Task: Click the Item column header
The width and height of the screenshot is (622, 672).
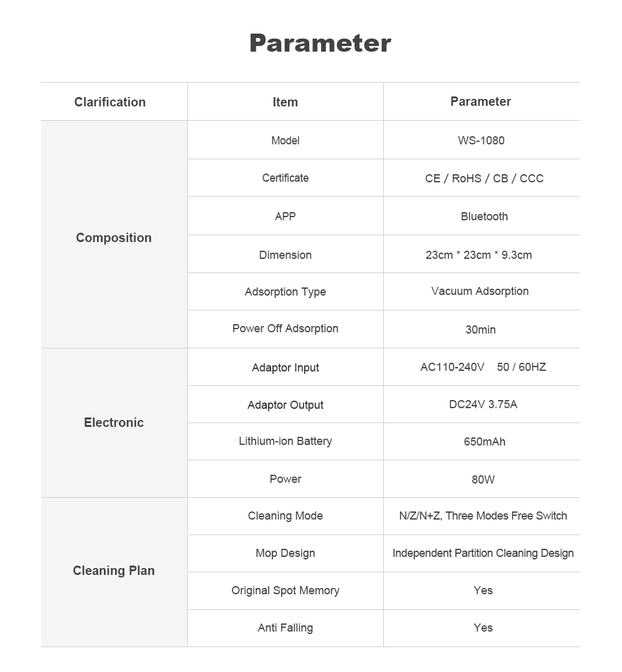Action: pos(285,102)
